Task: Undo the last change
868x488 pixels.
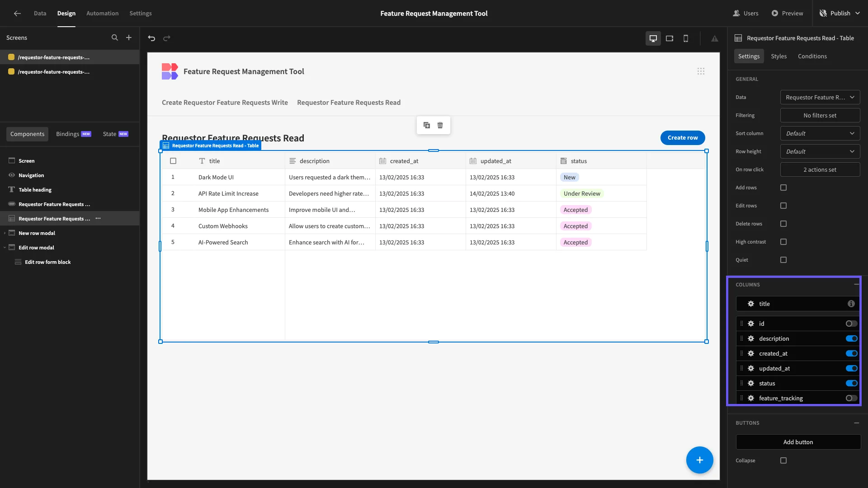Action: tap(151, 38)
